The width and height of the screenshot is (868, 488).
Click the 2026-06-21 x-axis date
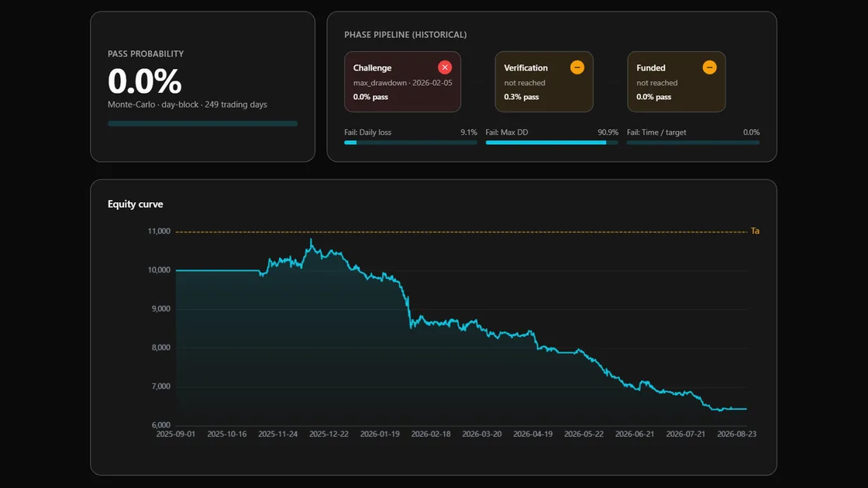pyautogui.click(x=635, y=435)
